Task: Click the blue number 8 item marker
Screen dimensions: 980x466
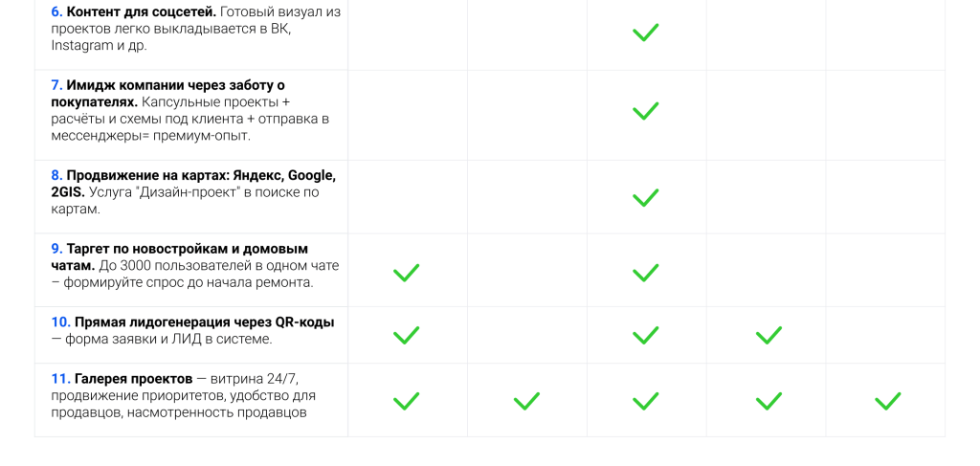Action: tap(56, 175)
